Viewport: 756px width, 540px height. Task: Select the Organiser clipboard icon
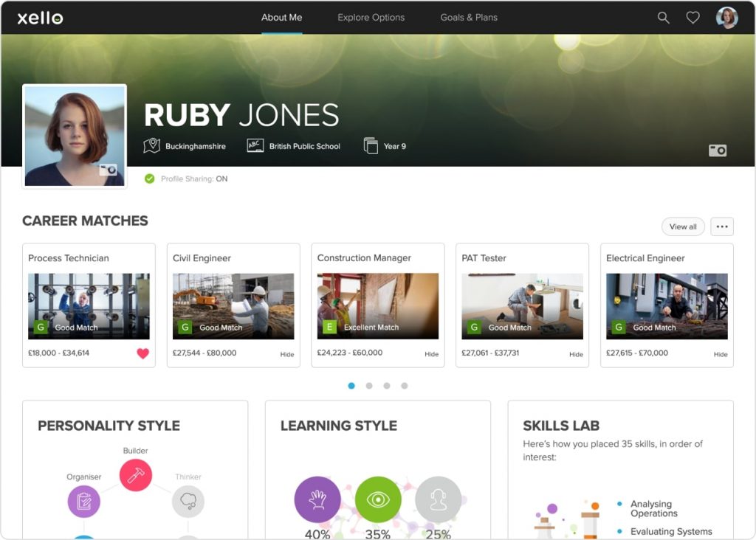click(x=84, y=502)
